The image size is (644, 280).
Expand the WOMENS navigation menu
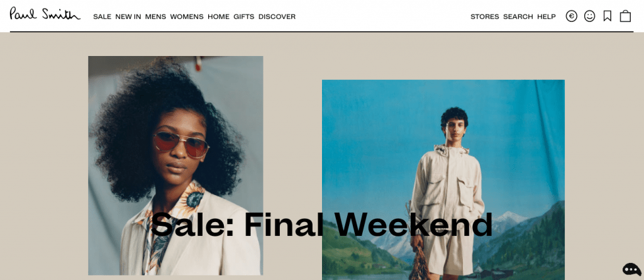187,17
